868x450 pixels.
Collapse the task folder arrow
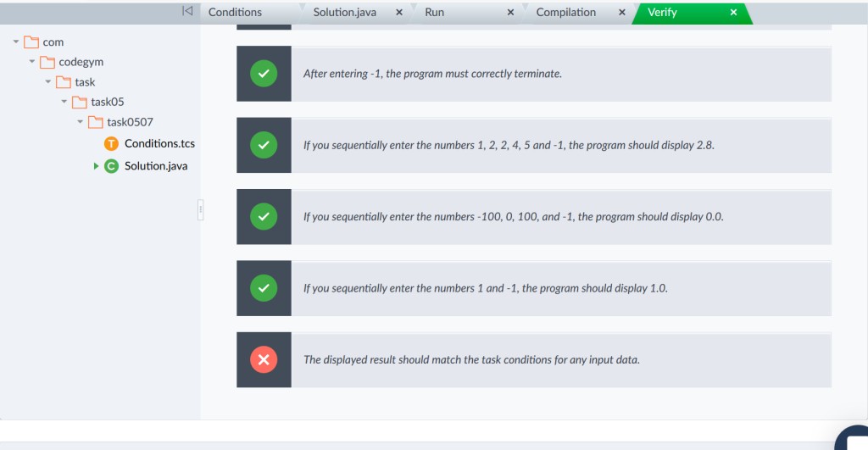pos(48,82)
